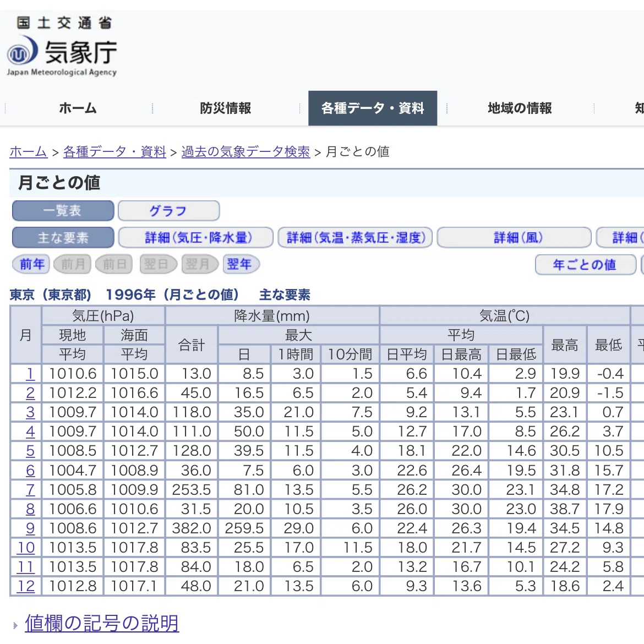Image resolution: width=644 pixels, height=644 pixels.
Task: Click the 10分間 header cell
Action: [350, 354]
